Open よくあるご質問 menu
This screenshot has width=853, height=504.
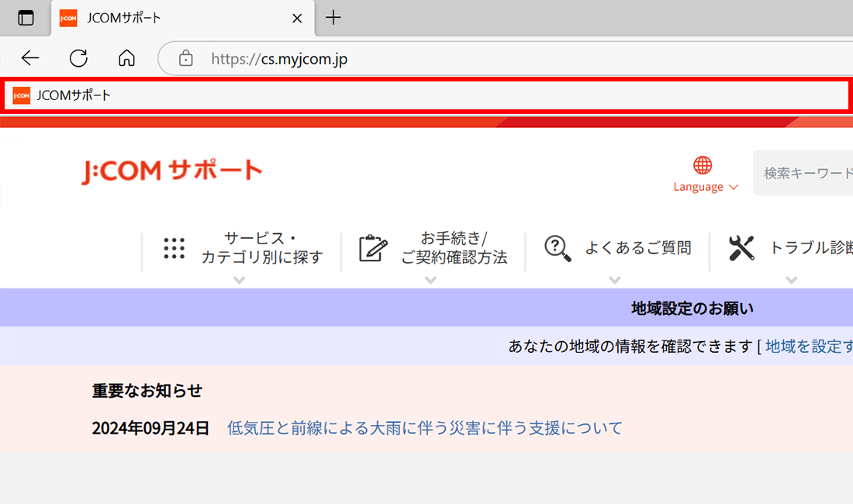pyautogui.click(x=638, y=248)
